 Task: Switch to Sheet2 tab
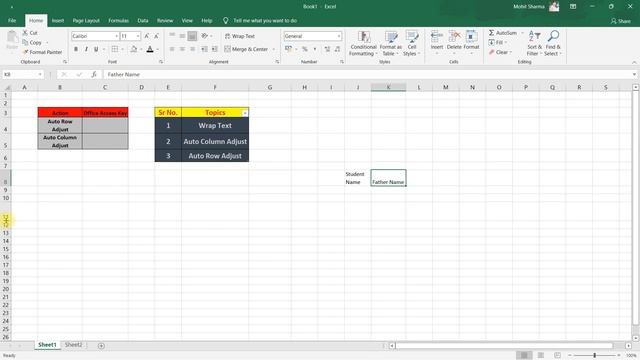coord(73,345)
